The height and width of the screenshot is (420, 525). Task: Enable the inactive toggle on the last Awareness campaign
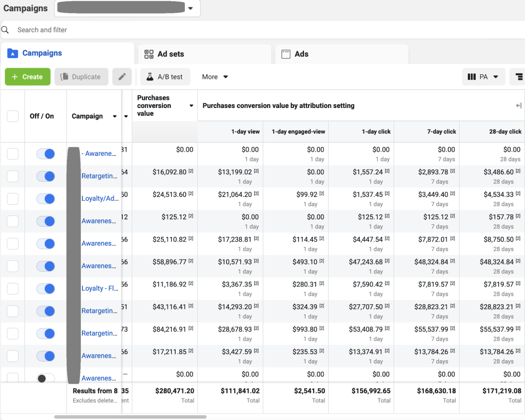[45, 378]
